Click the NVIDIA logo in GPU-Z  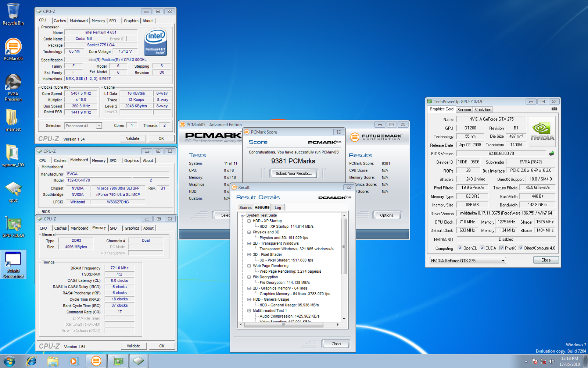[542, 131]
